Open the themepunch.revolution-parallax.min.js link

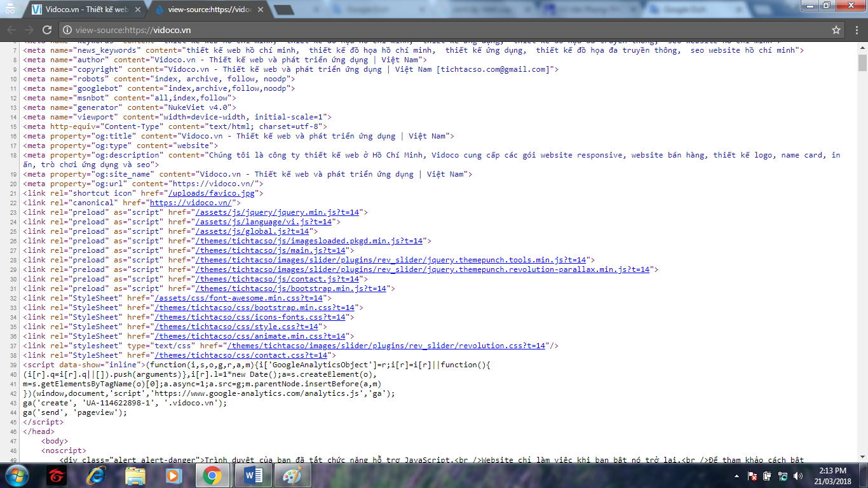(424, 269)
